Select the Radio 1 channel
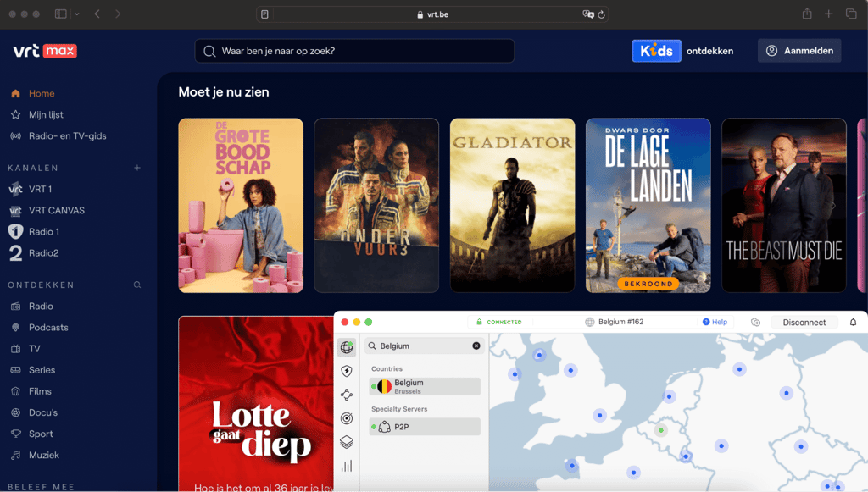The width and height of the screenshot is (868, 492). [x=34, y=232]
